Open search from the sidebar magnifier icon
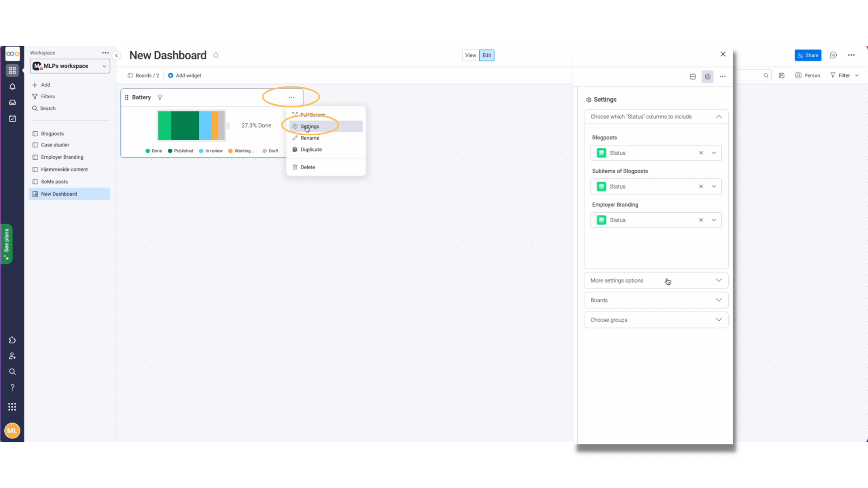 point(12,372)
